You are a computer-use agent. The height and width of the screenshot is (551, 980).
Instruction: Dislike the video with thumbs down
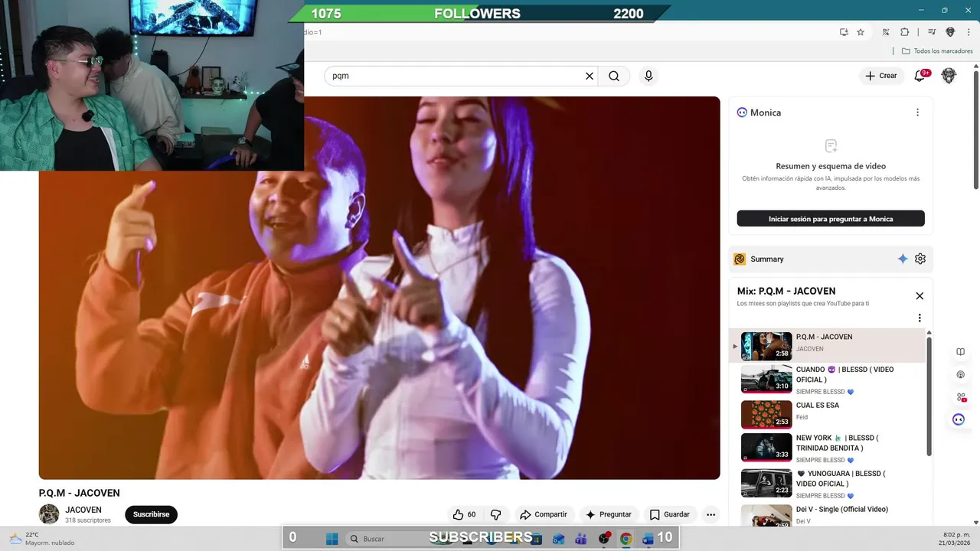495,514
